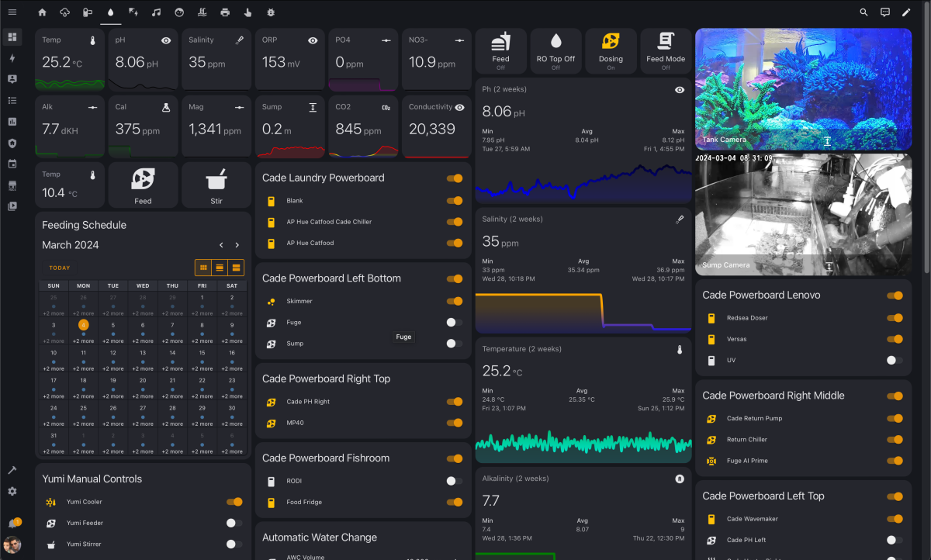Click the search magnifier icon
The height and width of the screenshot is (560, 931).
864,12
